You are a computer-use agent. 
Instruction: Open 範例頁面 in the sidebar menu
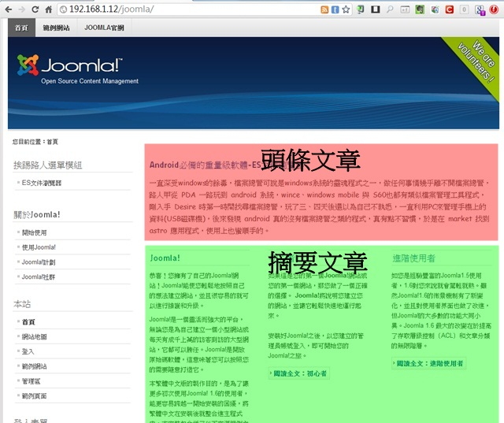tap(34, 396)
